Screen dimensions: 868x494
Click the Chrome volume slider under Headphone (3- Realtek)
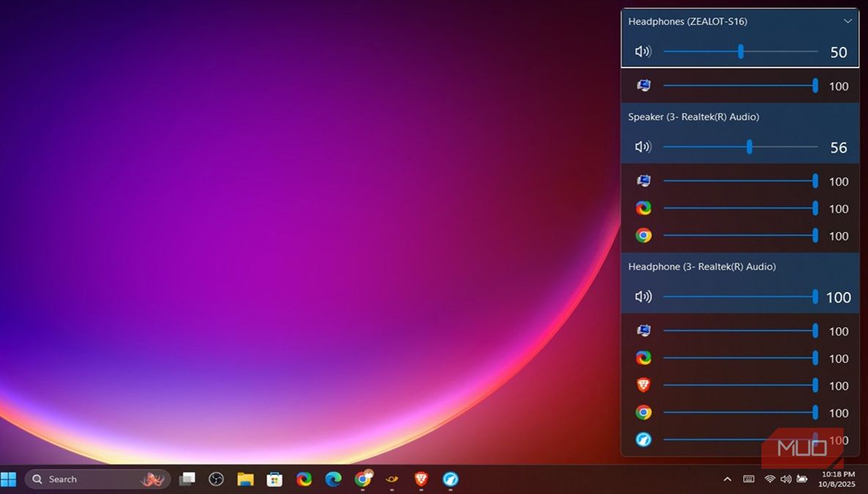point(740,412)
